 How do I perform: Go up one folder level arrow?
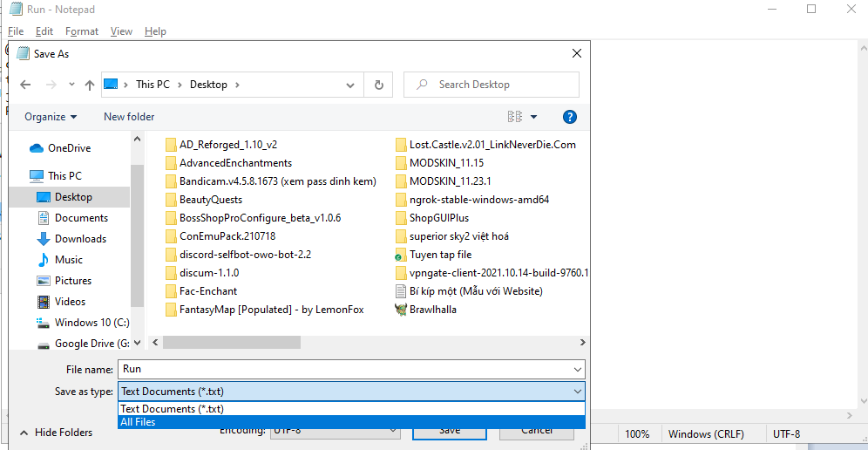(89, 85)
